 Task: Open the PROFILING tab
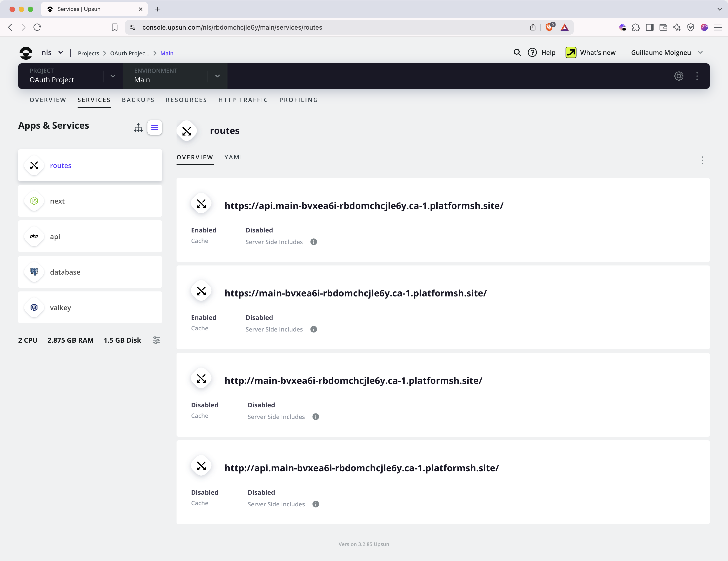click(x=299, y=100)
